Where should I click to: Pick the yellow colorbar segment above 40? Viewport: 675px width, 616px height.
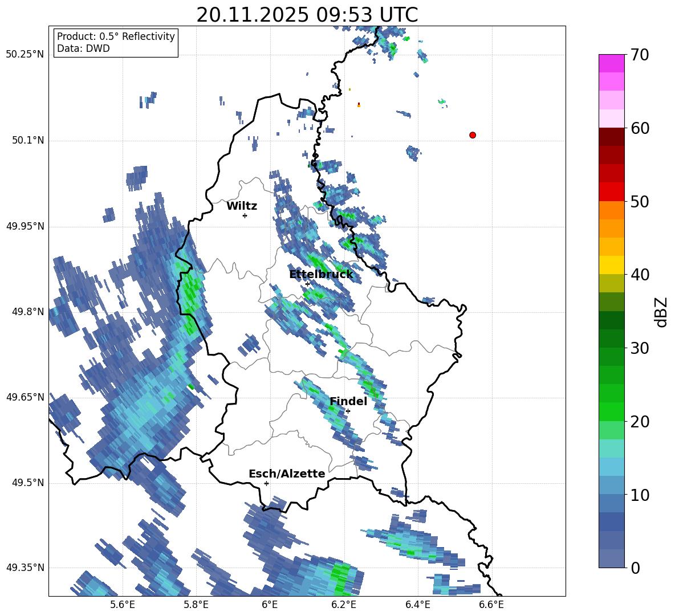[x=611, y=265]
